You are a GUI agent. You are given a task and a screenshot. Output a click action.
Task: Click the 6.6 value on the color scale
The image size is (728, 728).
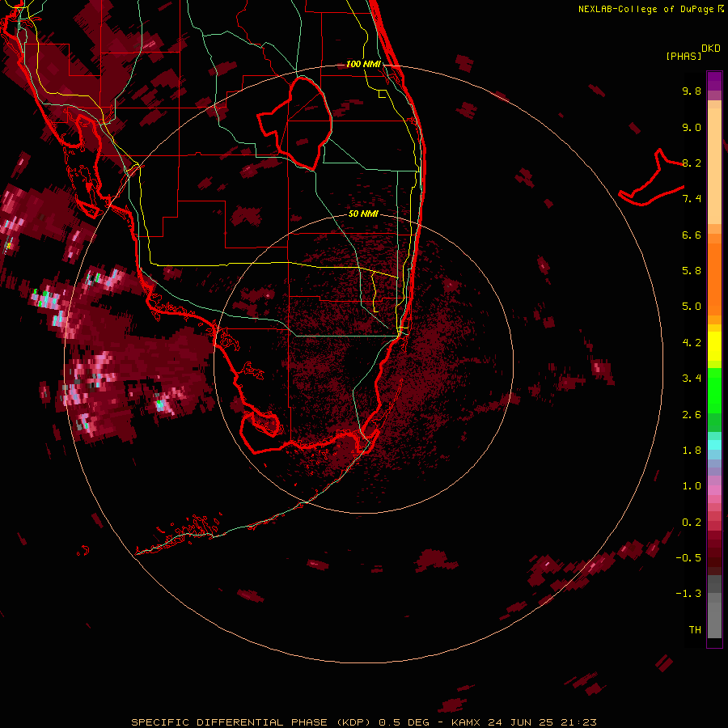[x=692, y=235]
